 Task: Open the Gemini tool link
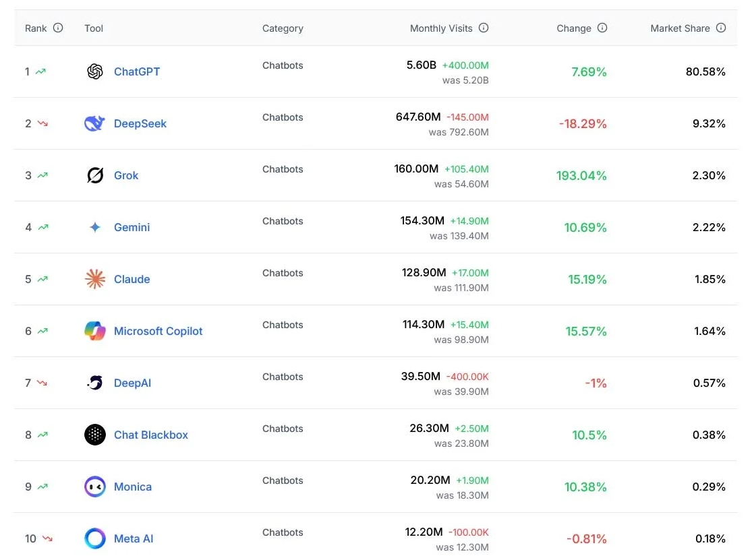click(x=132, y=227)
